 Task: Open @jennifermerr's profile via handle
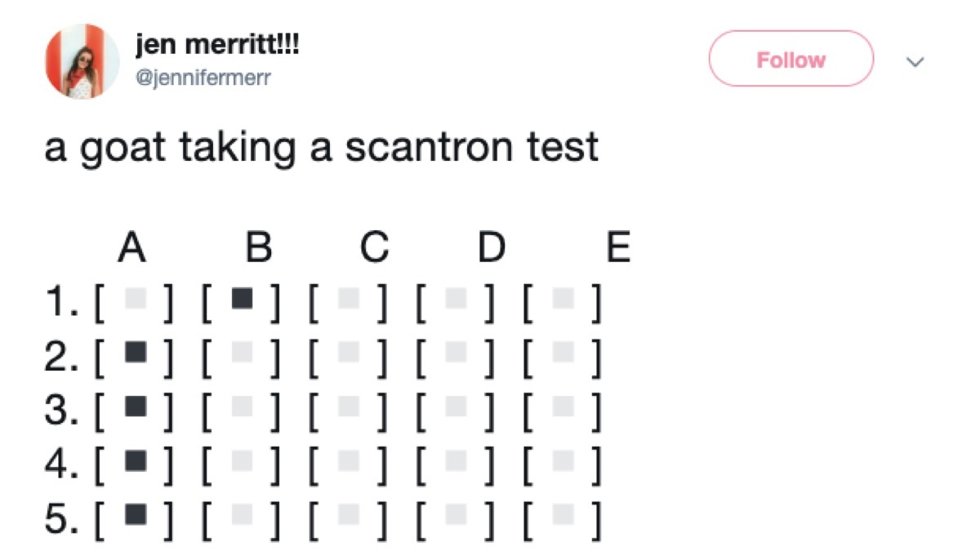(203, 78)
